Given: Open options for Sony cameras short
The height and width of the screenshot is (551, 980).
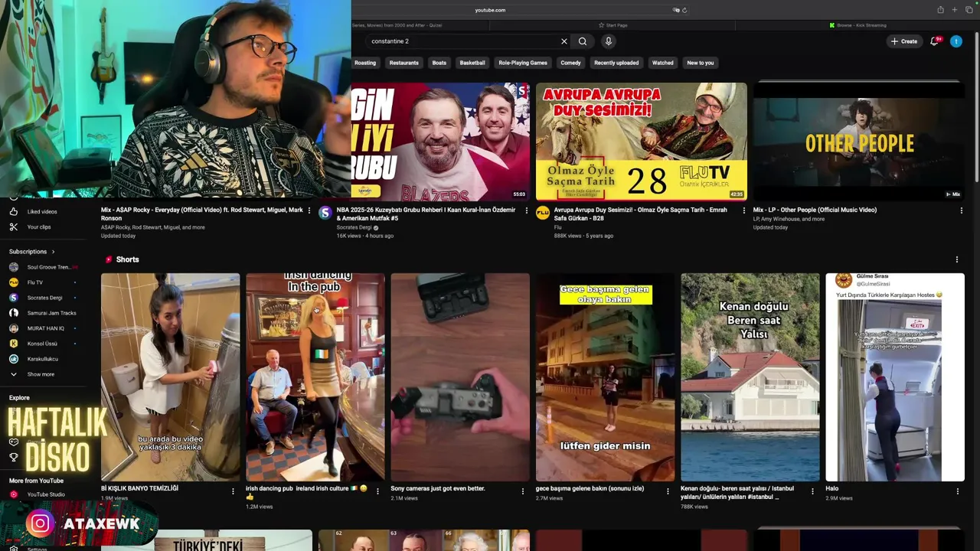Looking at the screenshot, I should pyautogui.click(x=523, y=491).
